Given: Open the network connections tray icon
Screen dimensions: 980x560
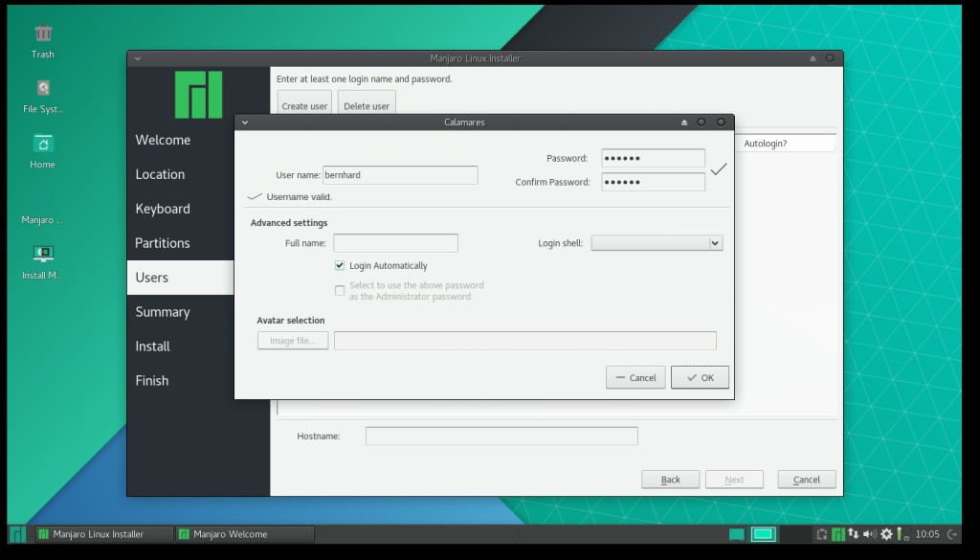Looking at the screenshot, I should 853,534.
